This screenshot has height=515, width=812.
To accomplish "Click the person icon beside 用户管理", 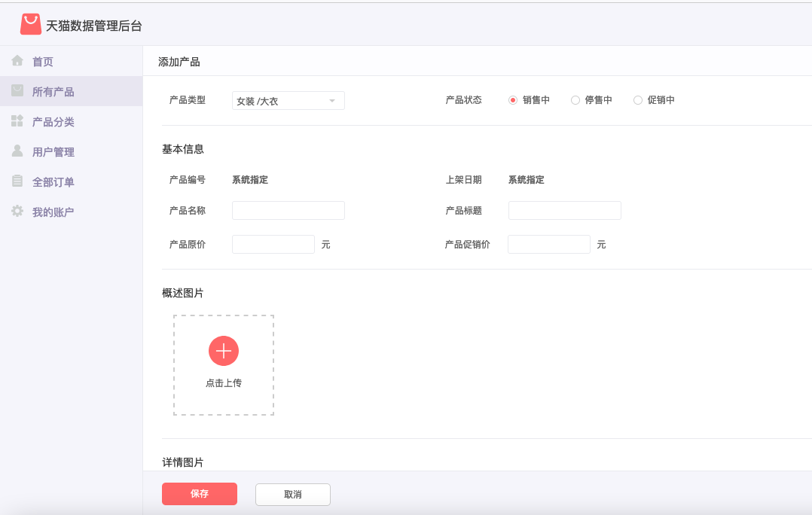I will click(17, 151).
